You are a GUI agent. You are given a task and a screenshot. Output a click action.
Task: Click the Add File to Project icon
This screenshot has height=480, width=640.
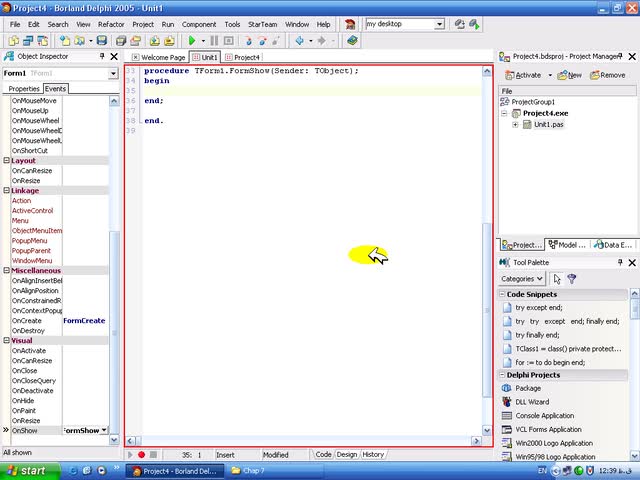tap(155, 40)
